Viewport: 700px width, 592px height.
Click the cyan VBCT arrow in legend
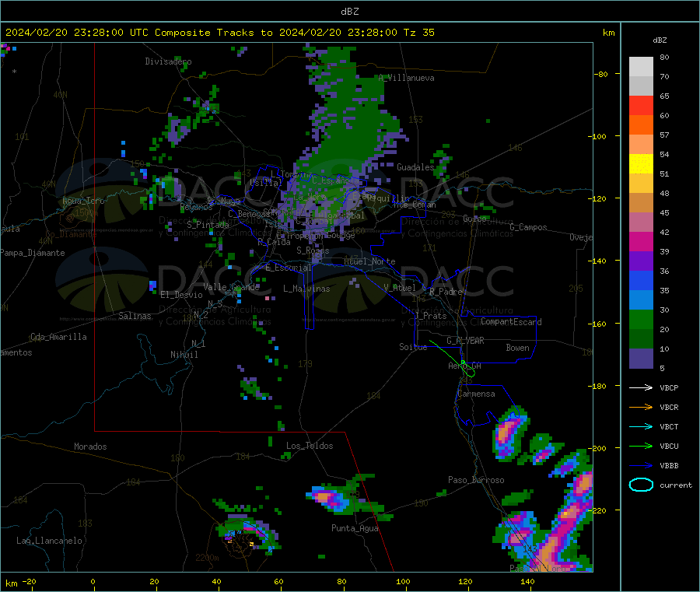(x=641, y=427)
